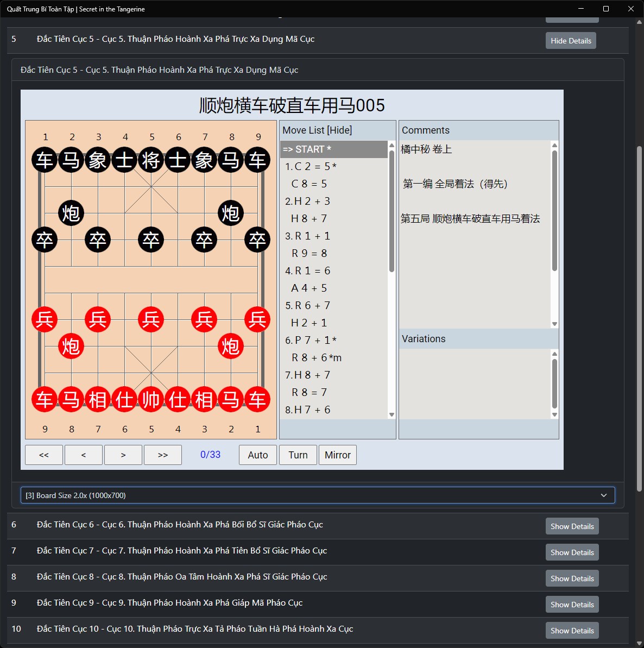Click red advisor 仕 on file 4
The image size is (644, 648).
[x=178, y=399]
